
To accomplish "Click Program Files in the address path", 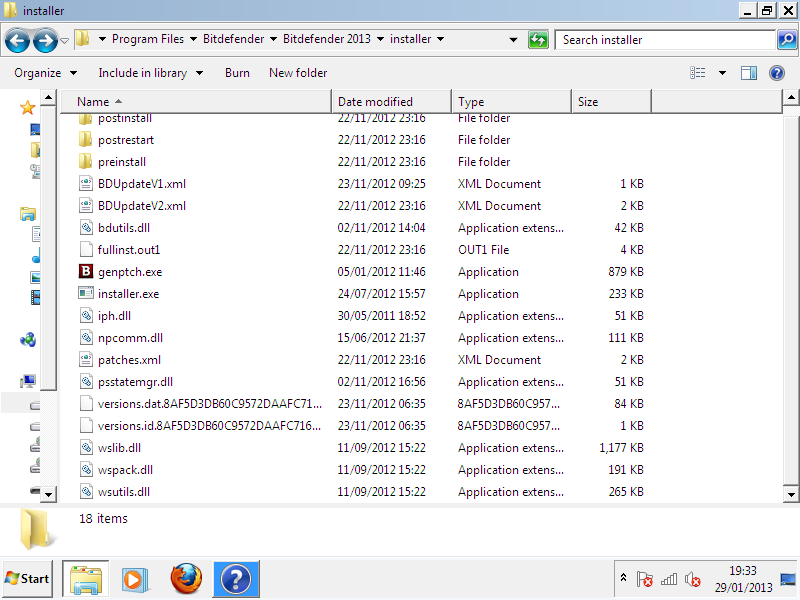I will point(148,39).
